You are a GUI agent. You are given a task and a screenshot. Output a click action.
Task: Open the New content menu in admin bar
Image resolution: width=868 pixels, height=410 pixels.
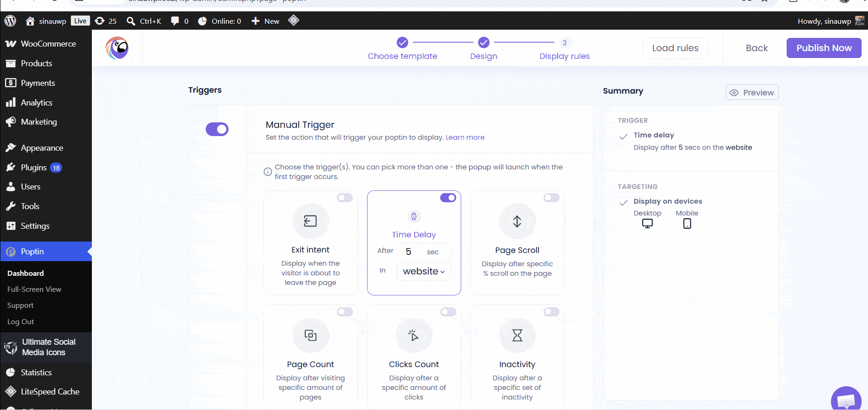coord(266,21)
